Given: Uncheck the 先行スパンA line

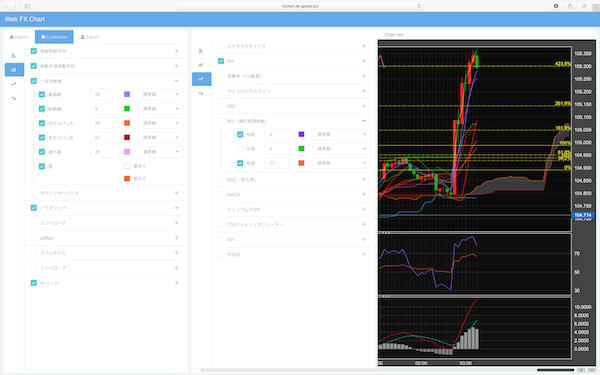Looking at the screenshot, I should click(42, 123).
